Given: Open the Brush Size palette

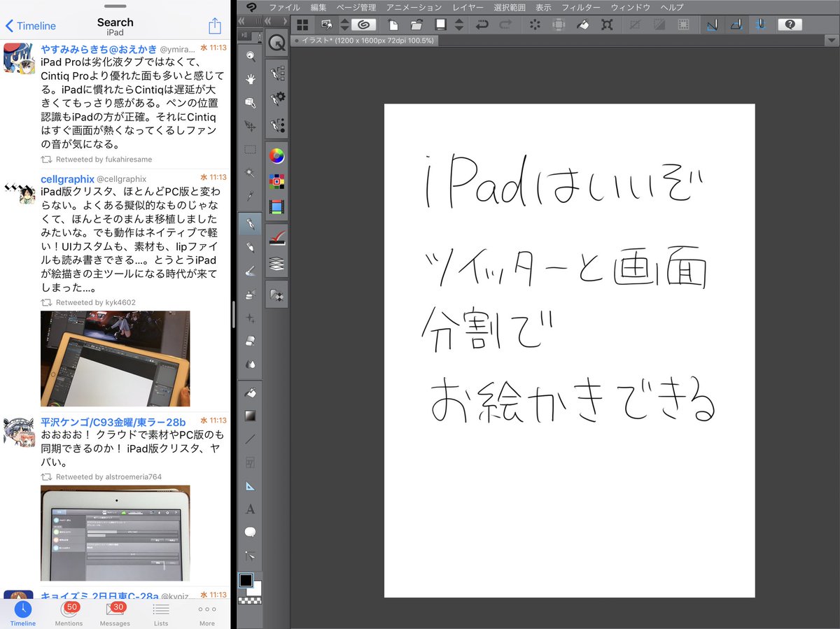Looking at the screenshot, I should 277,125.
